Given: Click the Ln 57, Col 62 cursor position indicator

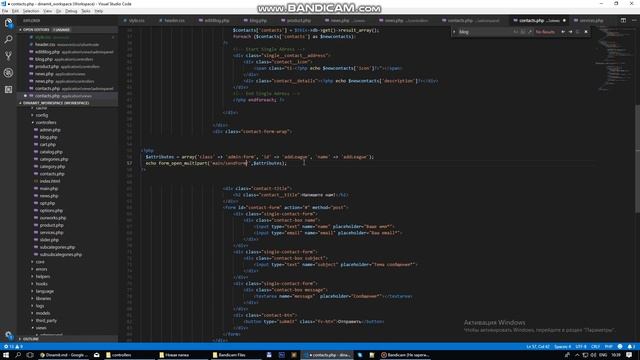Looking at the screenshot, I should pyautogui.click(x=538, y=347).
